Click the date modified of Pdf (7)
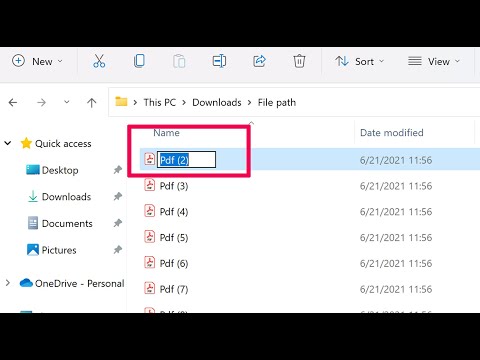This screenshot has width=480, height=360. (x=396, y=289)
